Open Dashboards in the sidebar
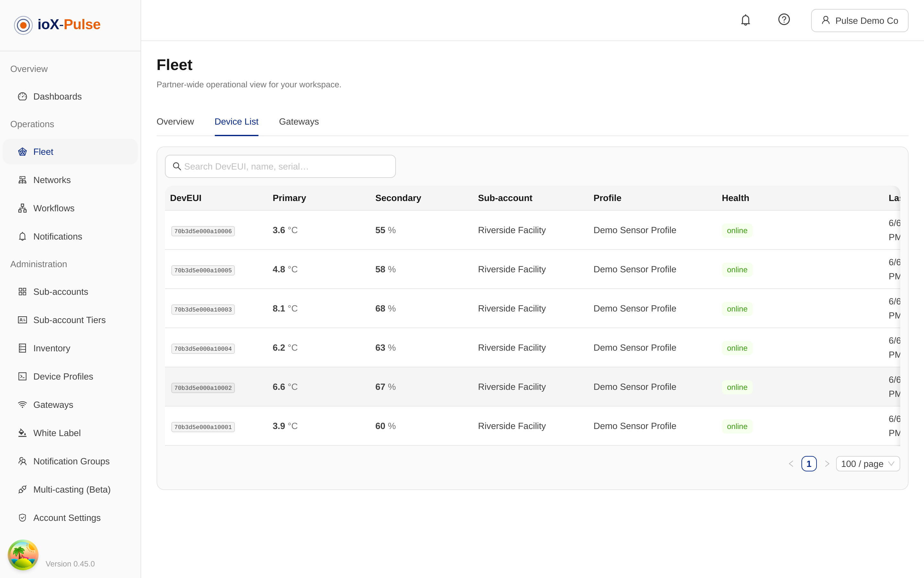This screenshot has height=578, width=924. point(70,96)
